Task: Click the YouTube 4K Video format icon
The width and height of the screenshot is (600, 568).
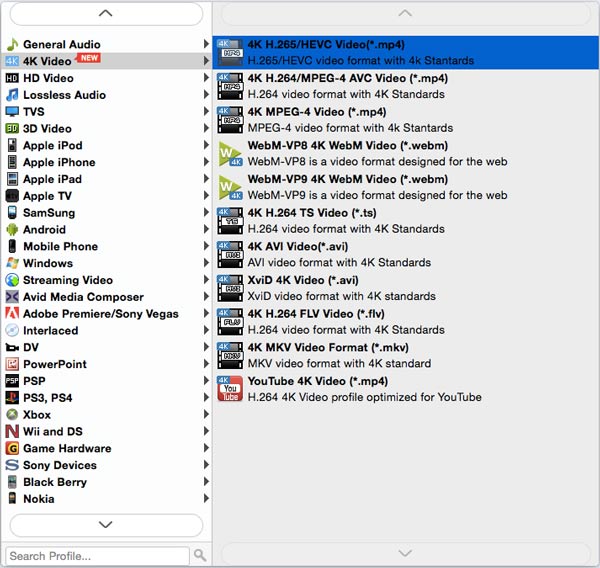Action: point(230,389)
